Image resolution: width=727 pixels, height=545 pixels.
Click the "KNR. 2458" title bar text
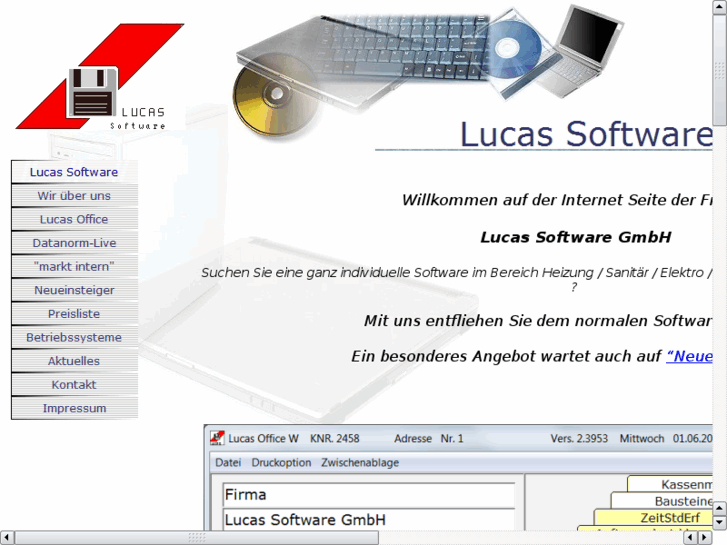point(335,438)
